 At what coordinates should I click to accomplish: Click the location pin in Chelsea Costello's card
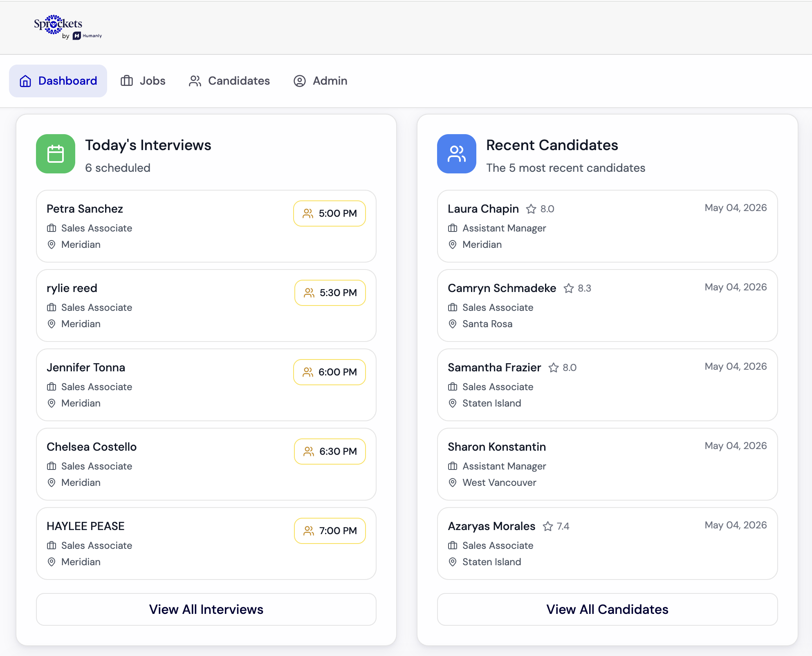point(52,483)
